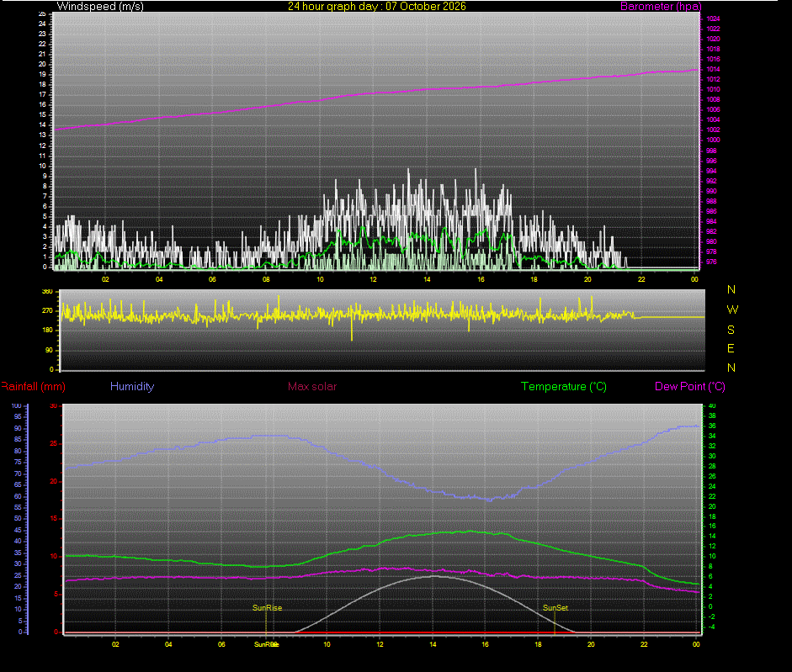
Task: Select the "1000" barometer axis value
Action: (x=713, y=140)
